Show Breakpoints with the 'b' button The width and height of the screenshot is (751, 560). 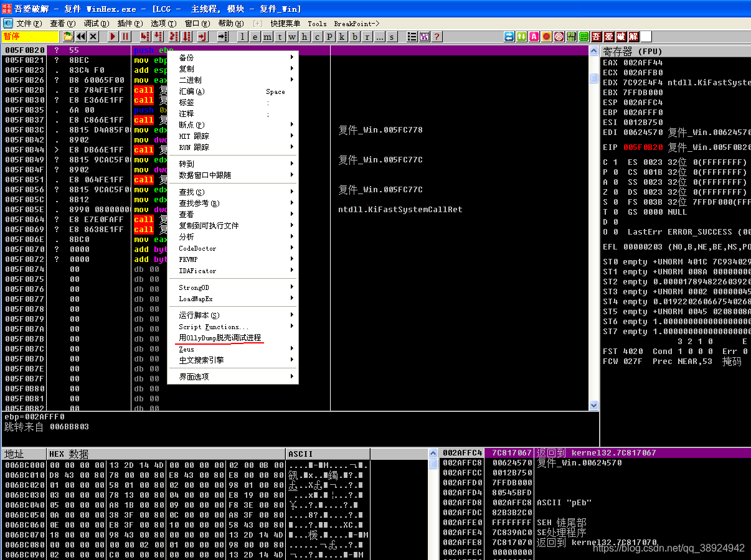coord(355,37)
